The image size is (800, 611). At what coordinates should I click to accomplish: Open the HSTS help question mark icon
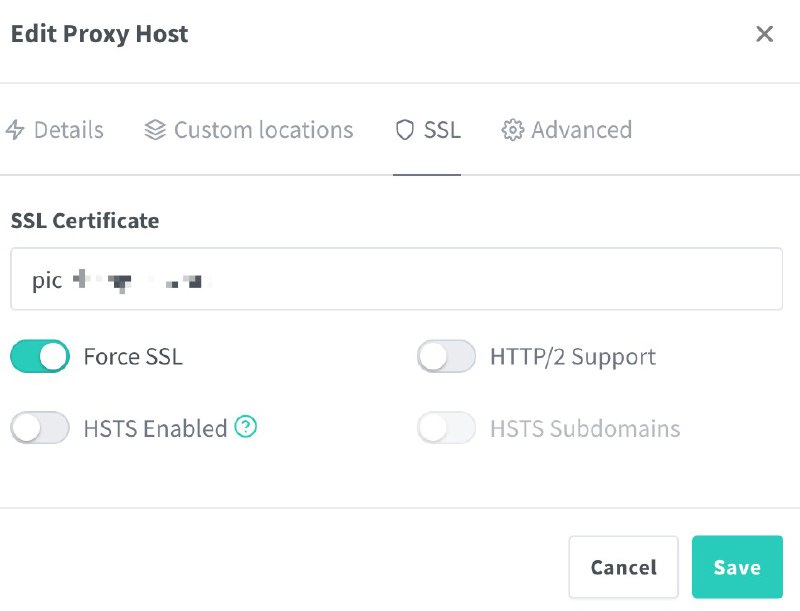pos(246,427)
